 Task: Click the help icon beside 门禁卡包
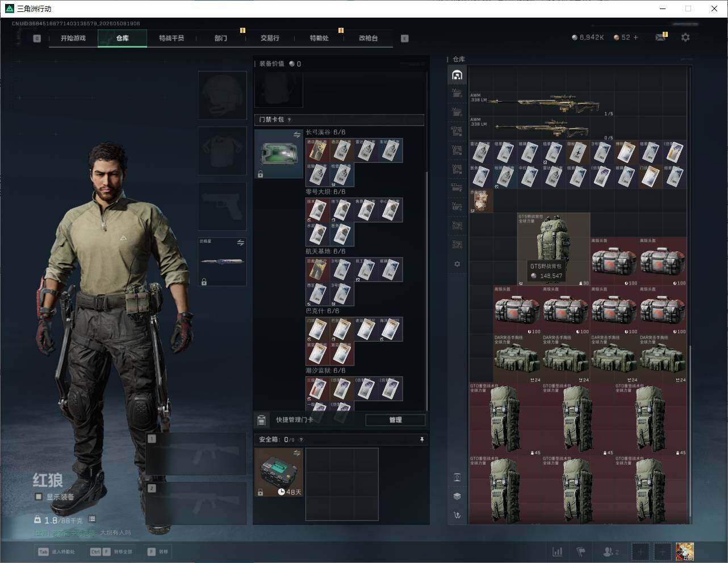(x=290, y=120)
